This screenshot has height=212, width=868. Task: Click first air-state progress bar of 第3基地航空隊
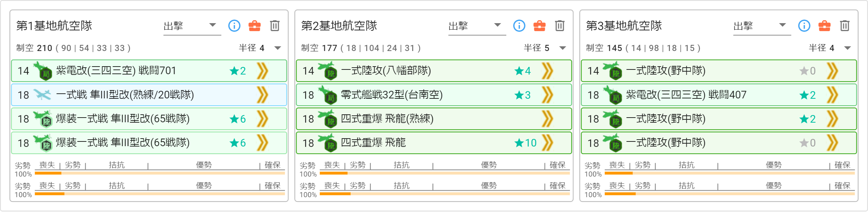point(729,173)
